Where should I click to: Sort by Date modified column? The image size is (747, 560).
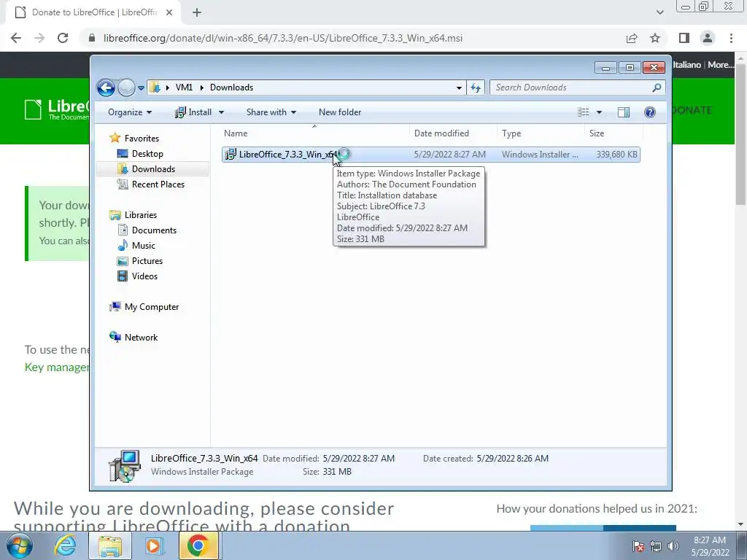453,133
